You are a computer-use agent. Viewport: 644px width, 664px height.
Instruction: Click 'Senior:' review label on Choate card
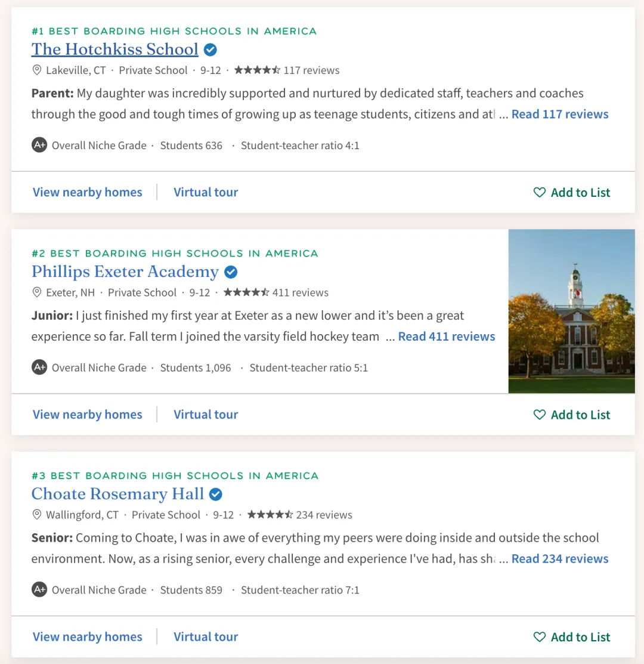click(52, 538)
